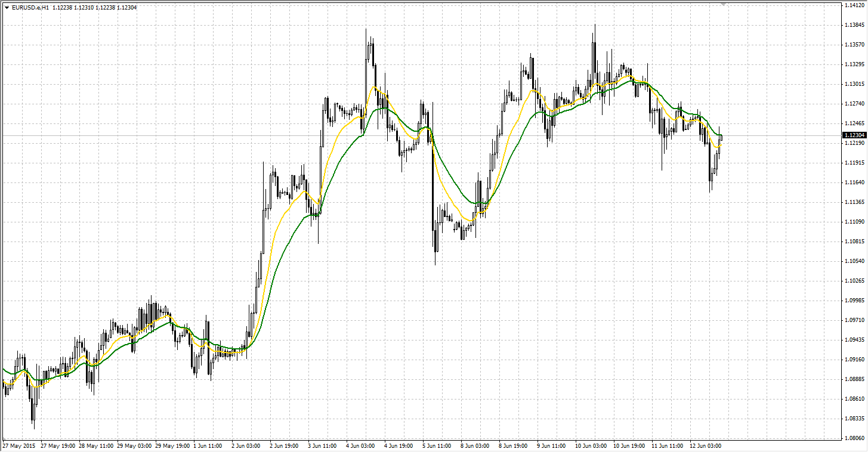Click the 12 Jun 03:00 time label

pyautogui.click(x=705, y=445)
